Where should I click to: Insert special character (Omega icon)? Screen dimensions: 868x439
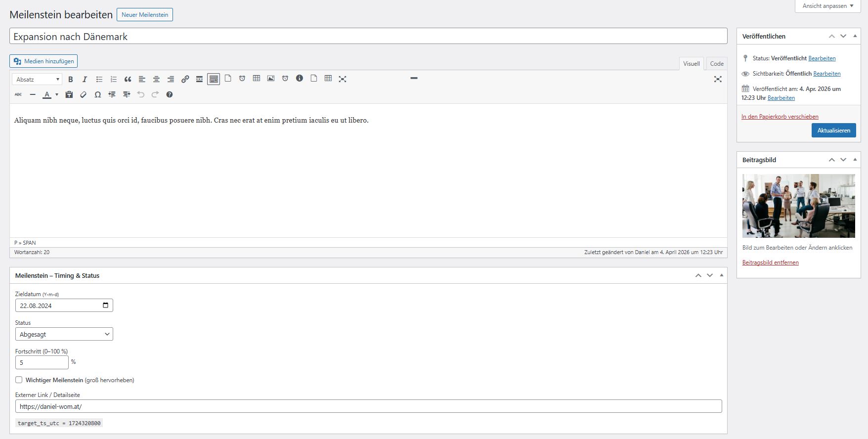point(98,94)
